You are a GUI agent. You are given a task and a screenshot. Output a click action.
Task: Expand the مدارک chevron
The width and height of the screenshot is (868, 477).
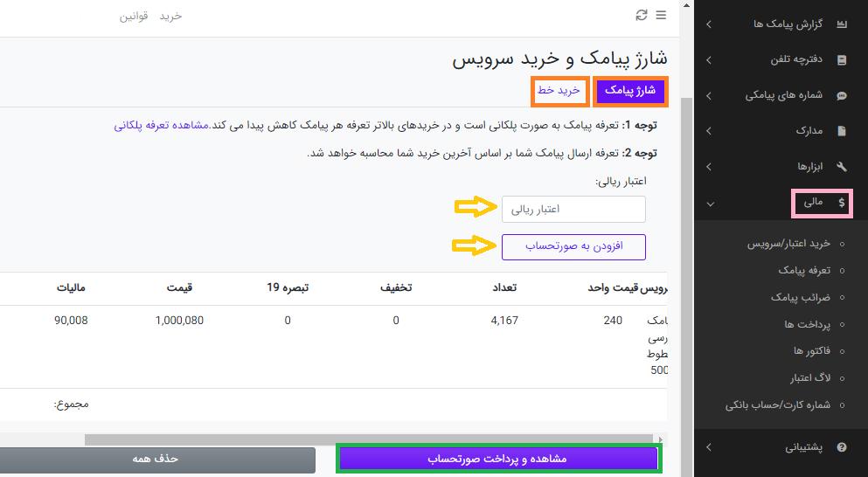[x=709, y=131]
